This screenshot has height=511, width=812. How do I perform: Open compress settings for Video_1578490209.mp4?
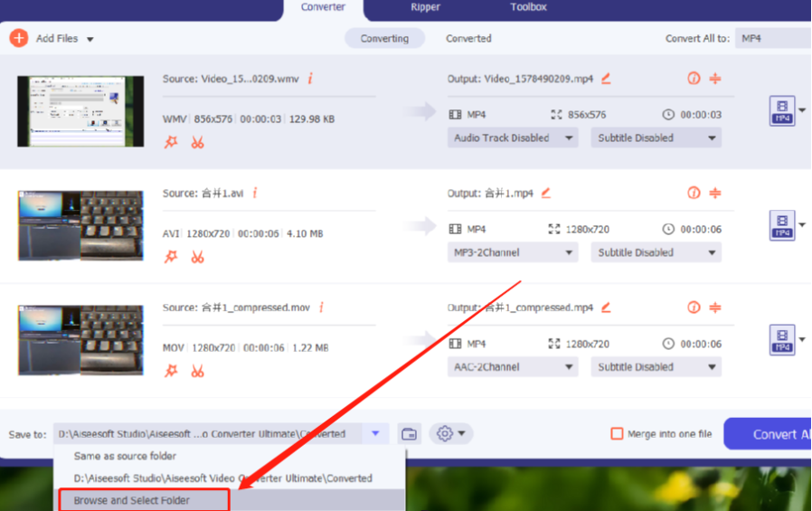[715, 79]
